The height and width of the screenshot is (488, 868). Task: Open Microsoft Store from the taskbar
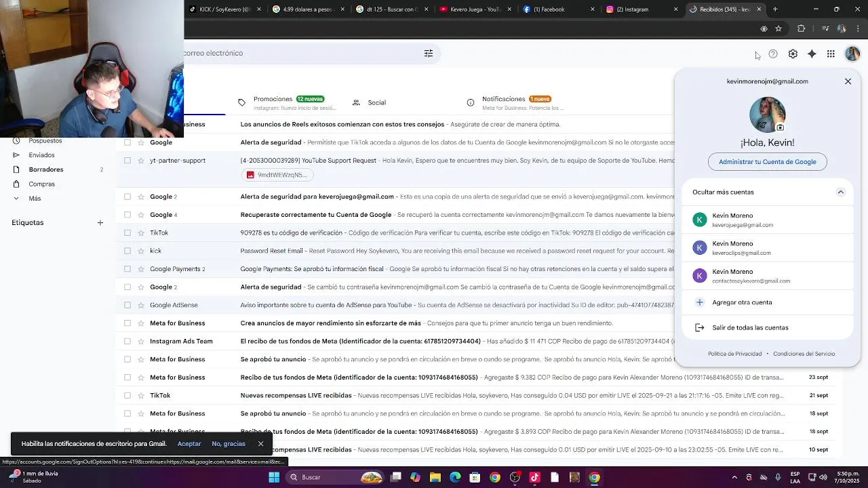point(475,477)
